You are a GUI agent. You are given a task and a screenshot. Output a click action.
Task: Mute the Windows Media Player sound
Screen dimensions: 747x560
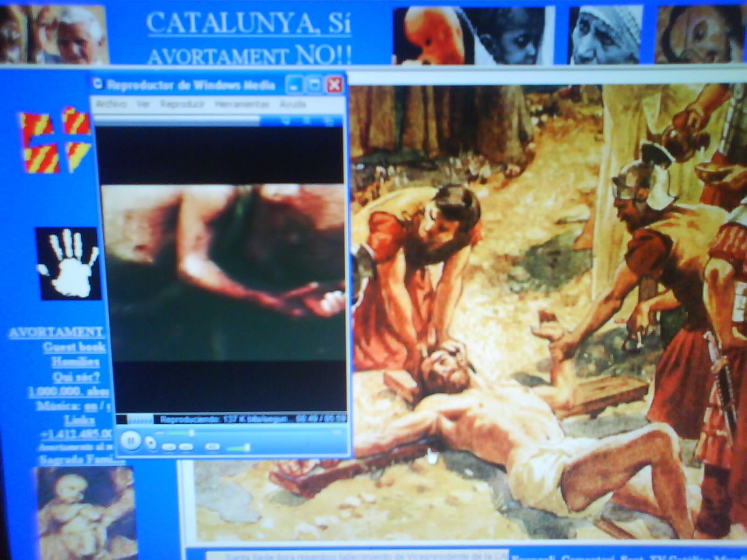[212, 447]
